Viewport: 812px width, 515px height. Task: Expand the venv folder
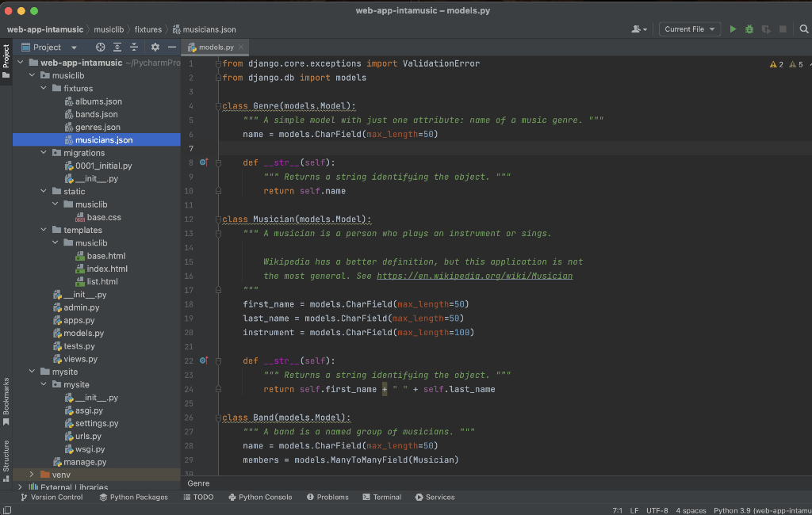coord(33,475)
